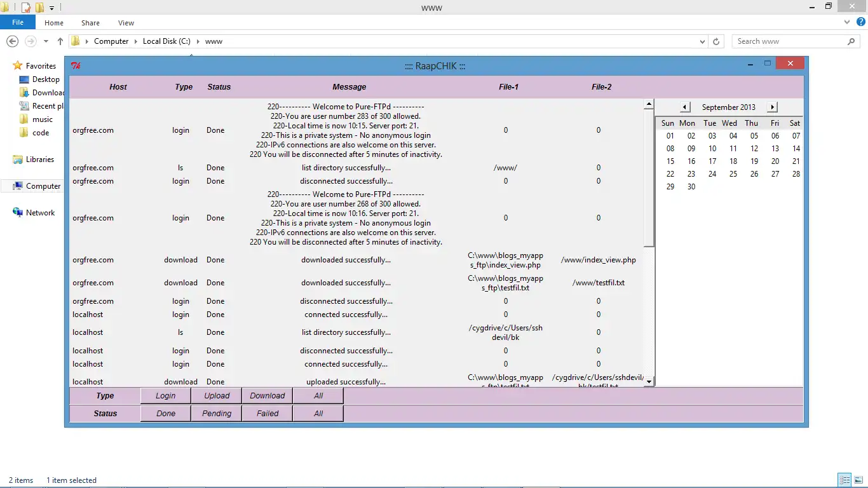Viewport: 868px width, 488px height.
Task: Click the log scrollbar up arrow
Action: 649,104
